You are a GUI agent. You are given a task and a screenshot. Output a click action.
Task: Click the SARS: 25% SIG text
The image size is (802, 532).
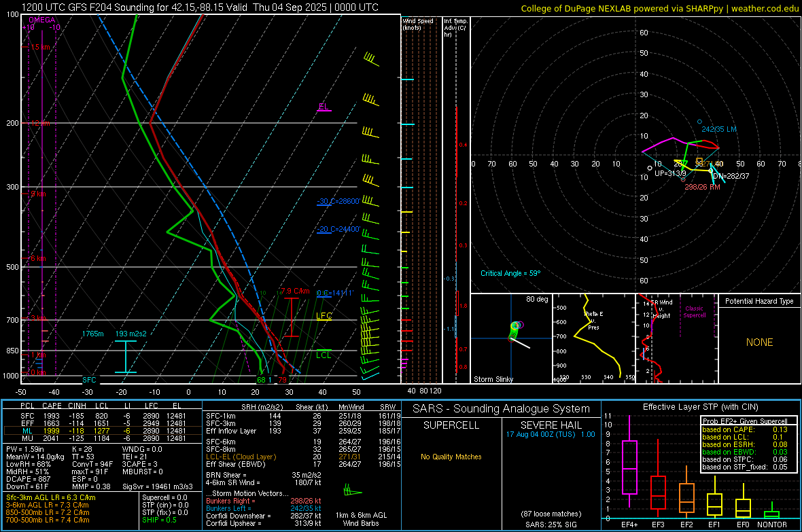pos(551,525)
